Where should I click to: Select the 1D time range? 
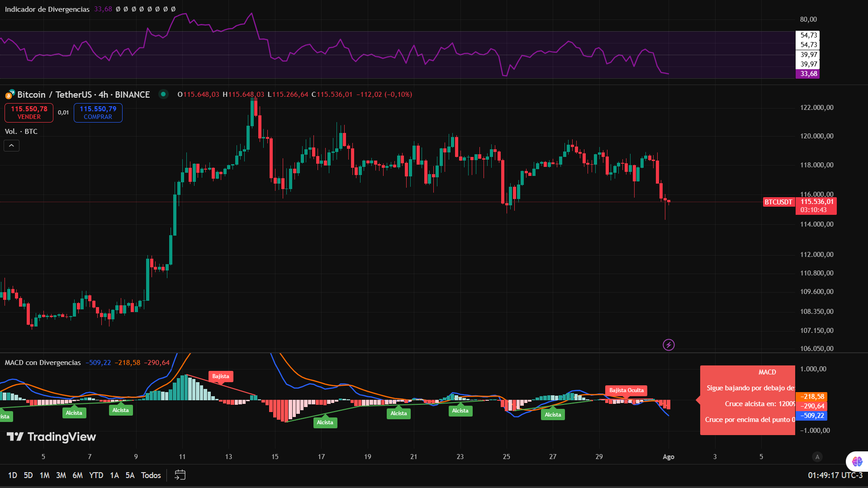tap(13, 475)
